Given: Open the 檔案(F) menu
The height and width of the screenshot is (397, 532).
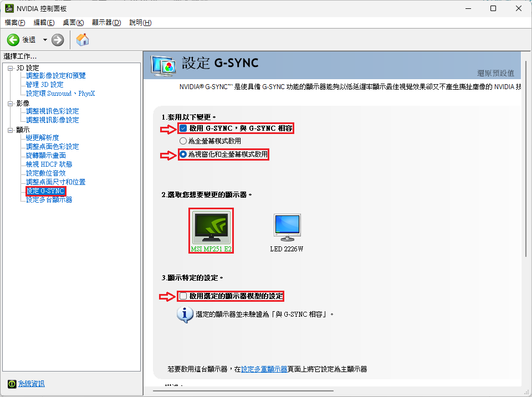Looking at the screenshot, I should (x=15, y=23).
